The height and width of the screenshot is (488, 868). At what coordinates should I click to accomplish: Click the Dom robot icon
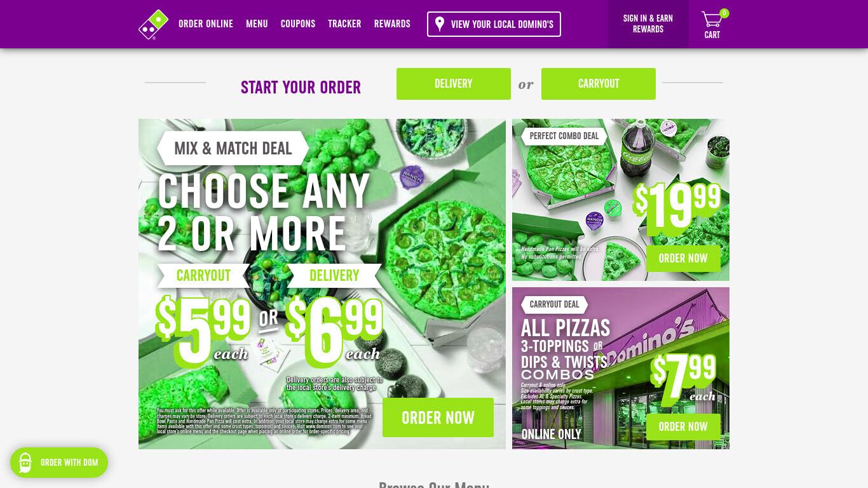coord(25,463)
